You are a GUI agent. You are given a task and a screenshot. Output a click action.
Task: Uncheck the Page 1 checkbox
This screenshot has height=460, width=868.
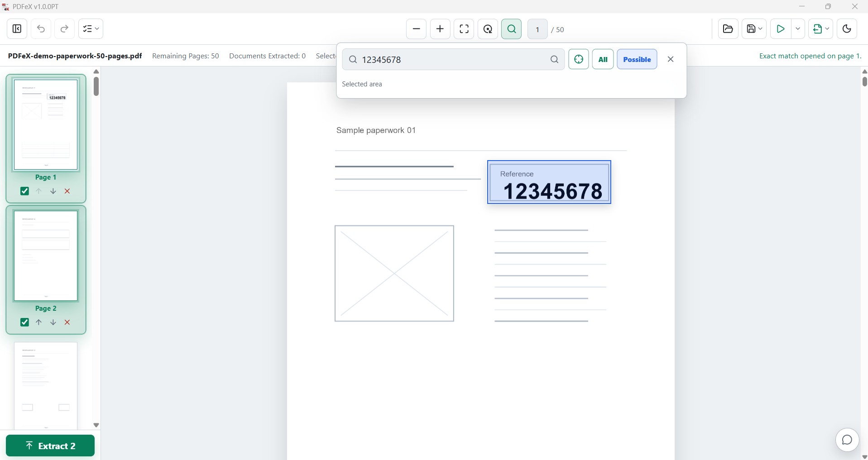click(x=24, y=191)
